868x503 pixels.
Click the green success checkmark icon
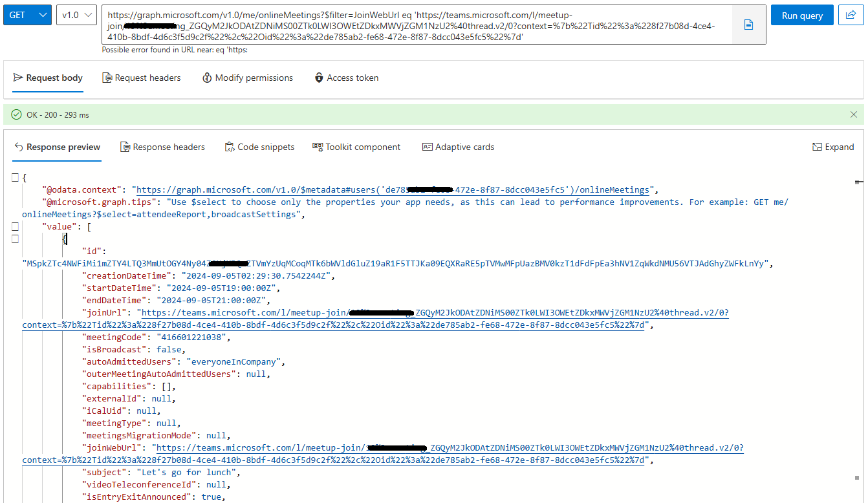click(16, 114)
